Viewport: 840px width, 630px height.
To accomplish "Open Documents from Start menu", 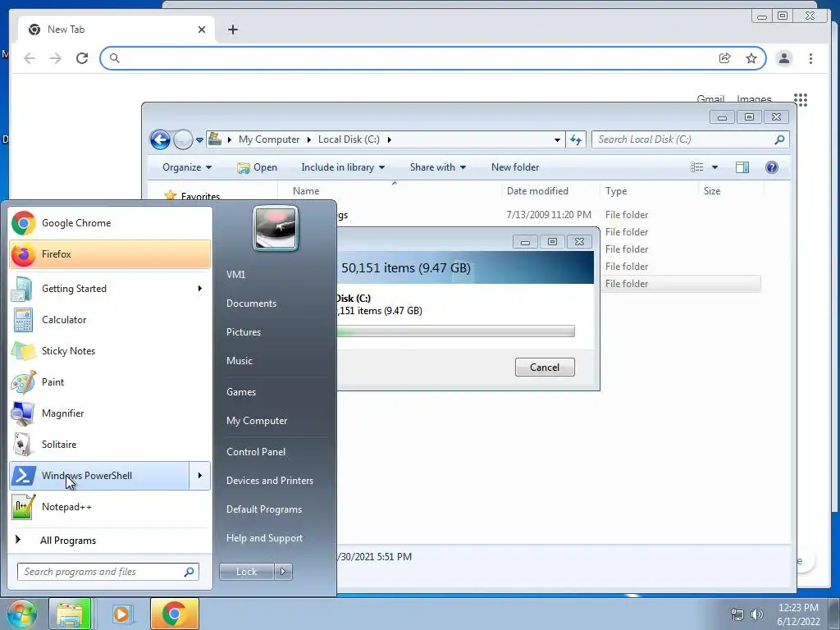I will click(x=251, y=304).
